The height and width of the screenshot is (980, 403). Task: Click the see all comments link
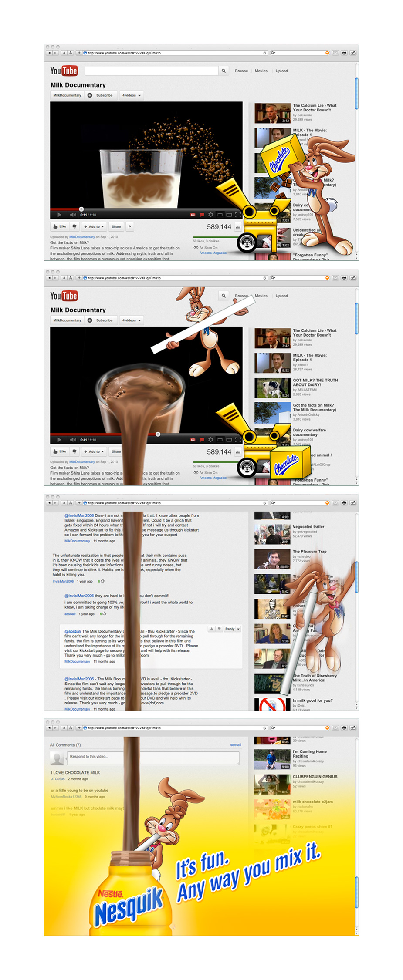(x=236, y=745)
